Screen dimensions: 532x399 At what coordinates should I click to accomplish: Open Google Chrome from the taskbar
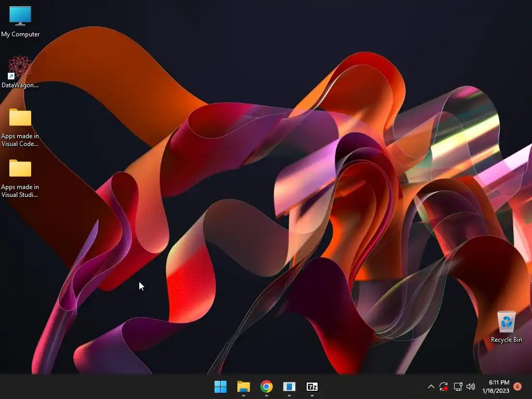tap(267, 387)
